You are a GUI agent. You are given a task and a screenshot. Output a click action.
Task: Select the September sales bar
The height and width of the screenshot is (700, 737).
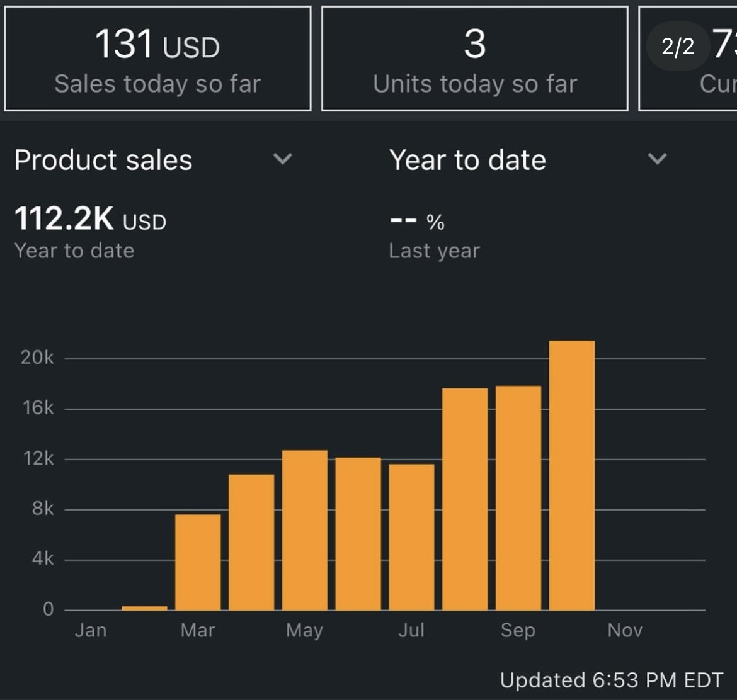518,498
